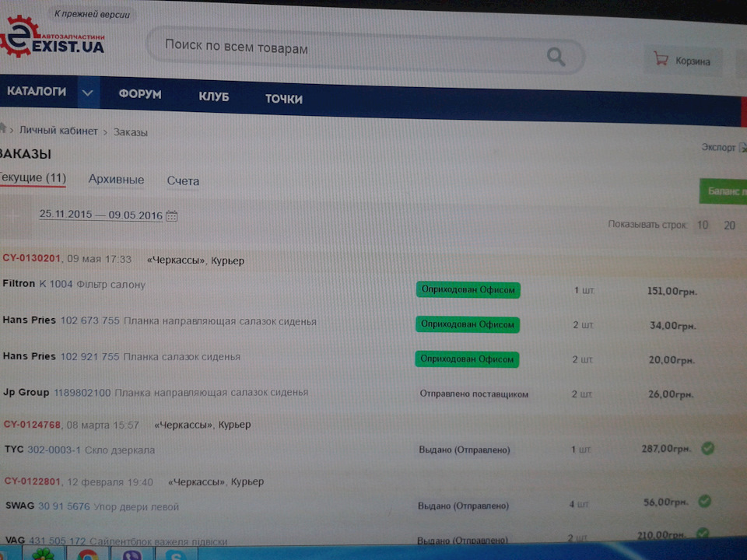The image size is (747, 560).
Task: Open the Корзина button
Action: click(682, 60)
